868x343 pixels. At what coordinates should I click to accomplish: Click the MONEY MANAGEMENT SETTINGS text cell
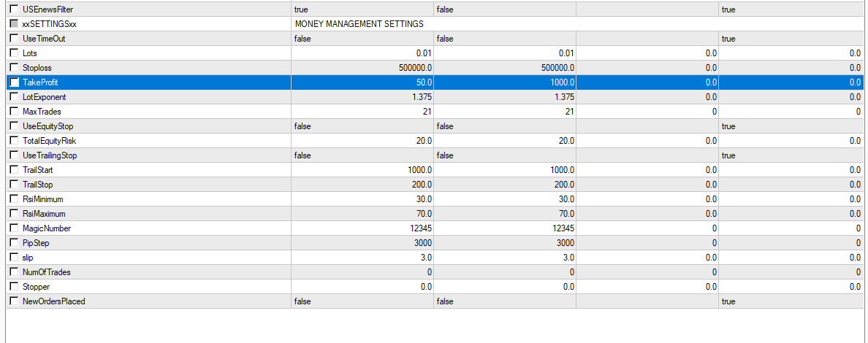tap(359, 24)
